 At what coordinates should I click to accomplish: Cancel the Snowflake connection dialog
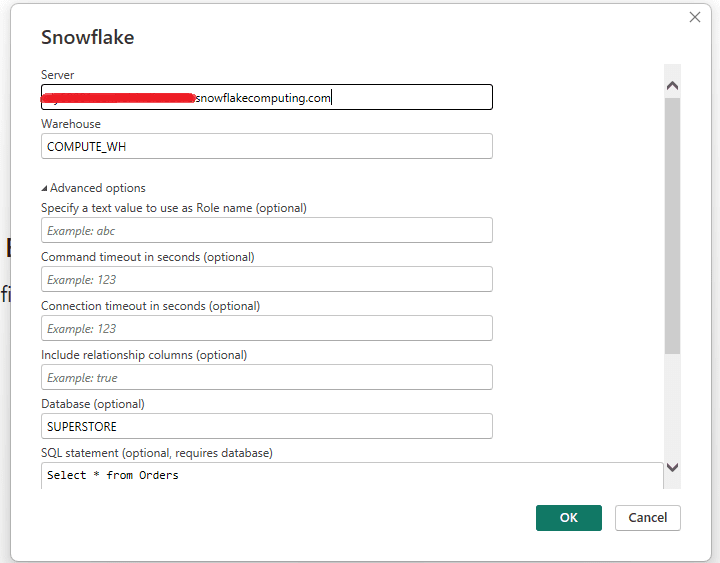coord(647,518)
